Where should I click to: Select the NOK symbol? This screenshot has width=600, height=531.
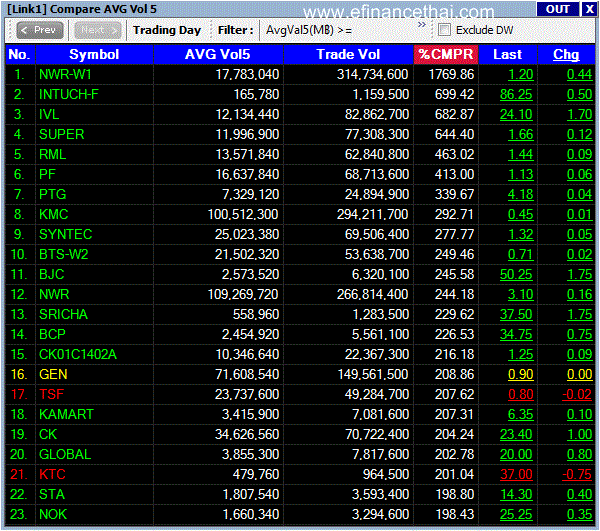click(x=53, y=514)
